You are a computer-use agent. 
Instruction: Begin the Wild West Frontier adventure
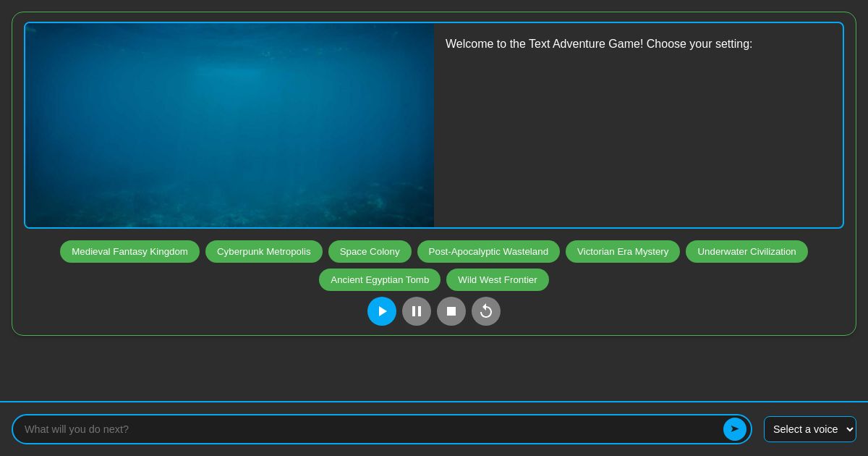click(498, 279)
